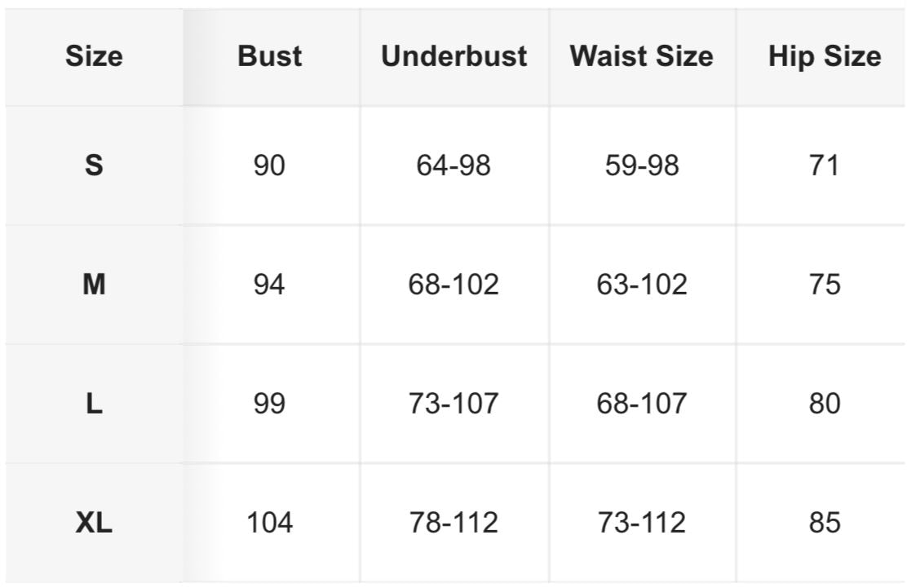Select bust value 94 for size M
Screen dimensions: 907x588
270,285
